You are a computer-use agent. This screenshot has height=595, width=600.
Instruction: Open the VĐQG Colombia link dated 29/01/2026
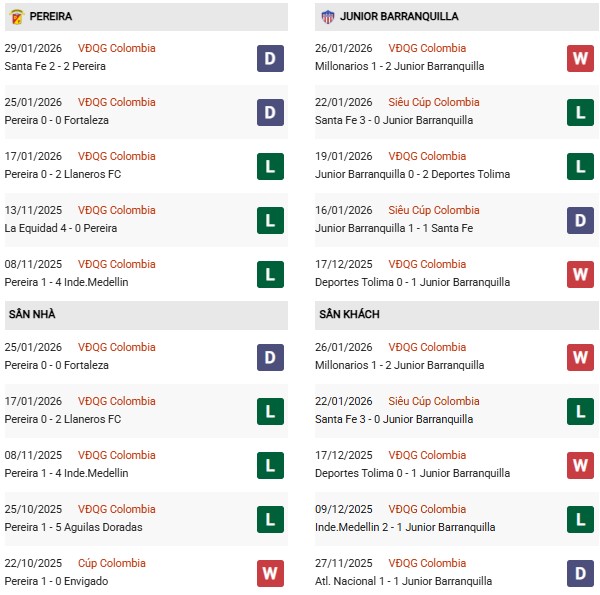click(x=117, y=48)
